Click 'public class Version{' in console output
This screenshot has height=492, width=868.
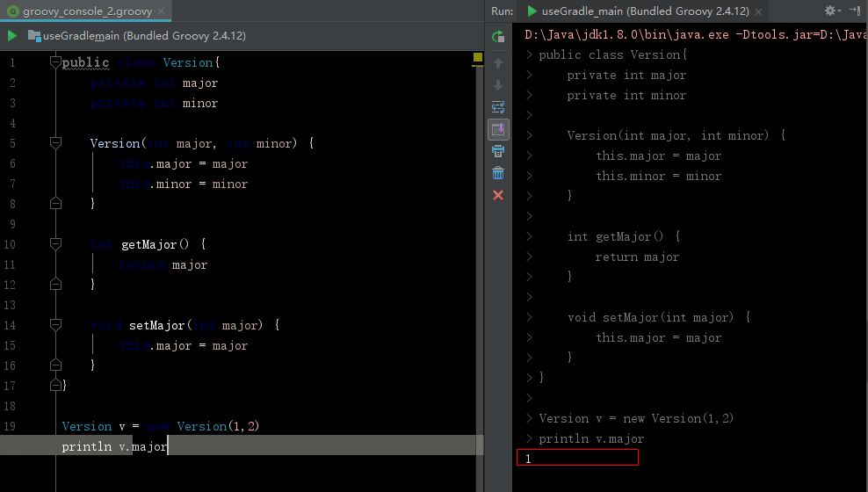pyautogui.click(x=613, y=54)
